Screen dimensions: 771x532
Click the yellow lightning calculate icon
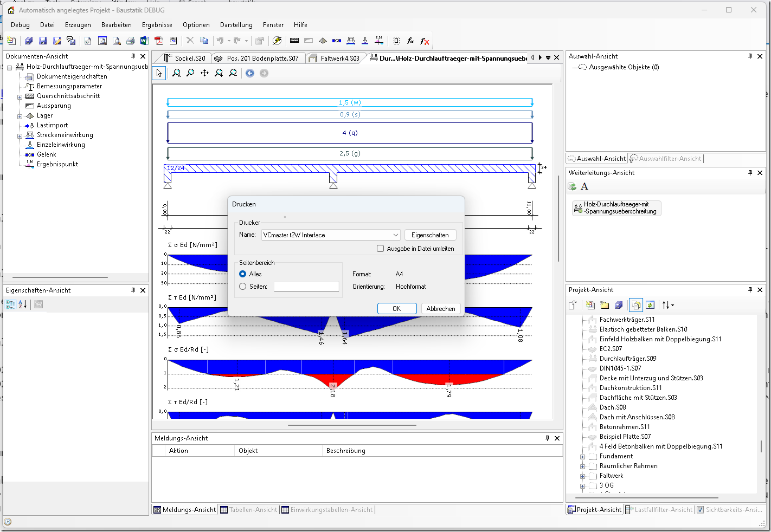click(x=277, y=41)
